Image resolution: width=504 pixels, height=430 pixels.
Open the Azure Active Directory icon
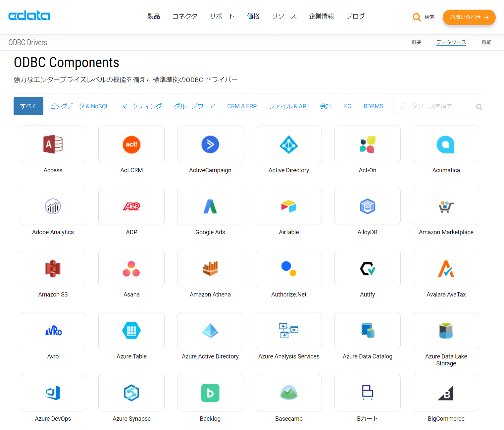point(210,331)
